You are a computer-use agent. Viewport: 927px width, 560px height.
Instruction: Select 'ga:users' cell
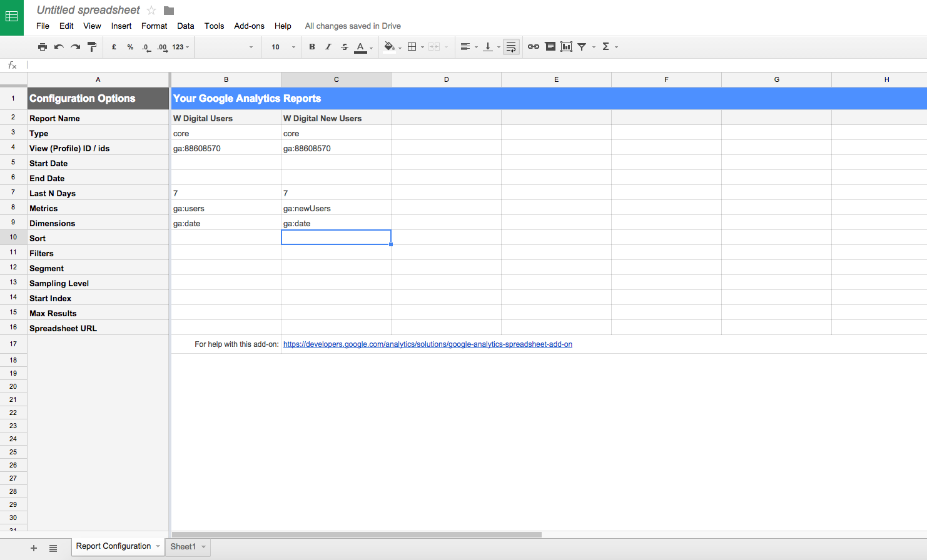point(226,207)
